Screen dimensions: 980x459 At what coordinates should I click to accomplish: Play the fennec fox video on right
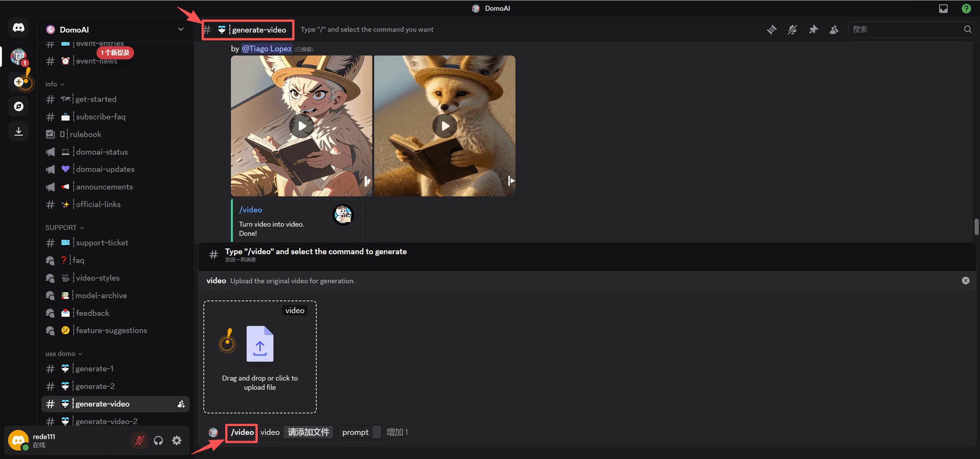click(x=444, y=126)
